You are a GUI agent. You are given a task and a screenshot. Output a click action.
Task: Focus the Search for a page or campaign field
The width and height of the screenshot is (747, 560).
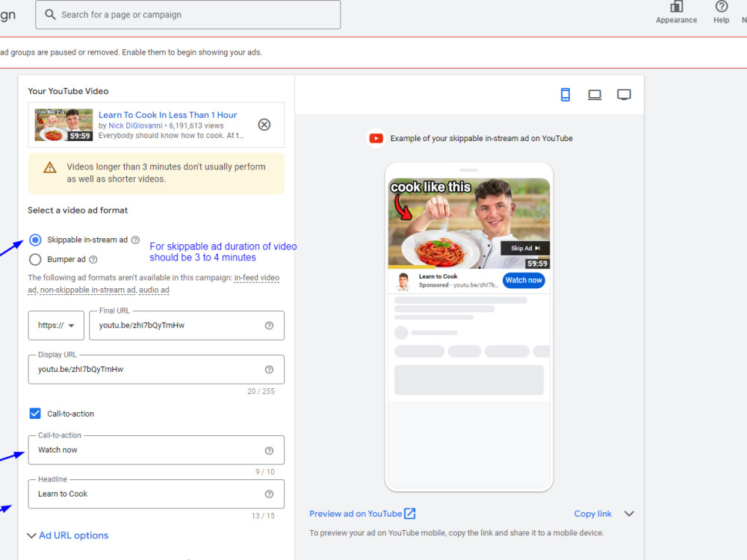click(x=188, y=15)
